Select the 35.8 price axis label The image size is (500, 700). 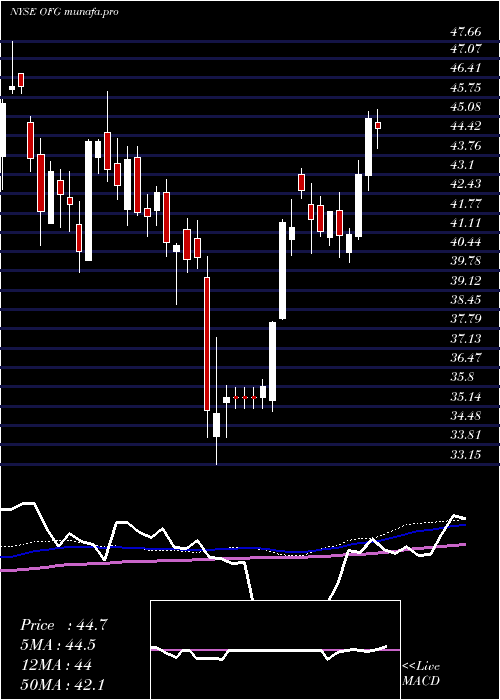pyautogui.click(x=462, y=377)
